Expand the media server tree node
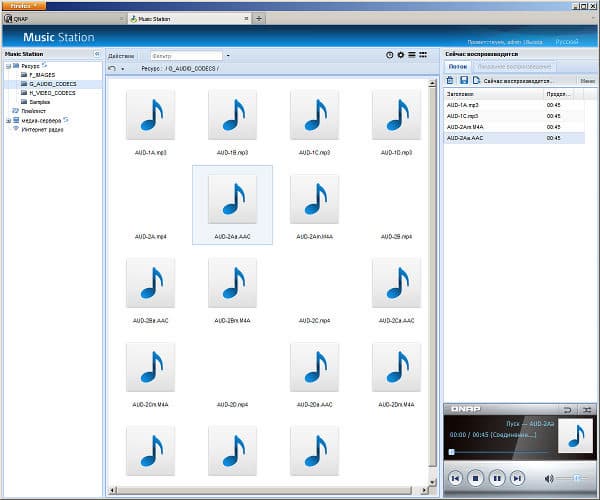This screenshot has width=600, height=500. (x=8, y=121)
